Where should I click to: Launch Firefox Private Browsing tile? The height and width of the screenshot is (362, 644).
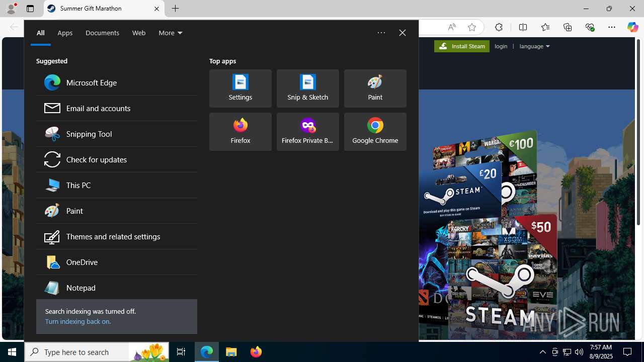[308, 132]
